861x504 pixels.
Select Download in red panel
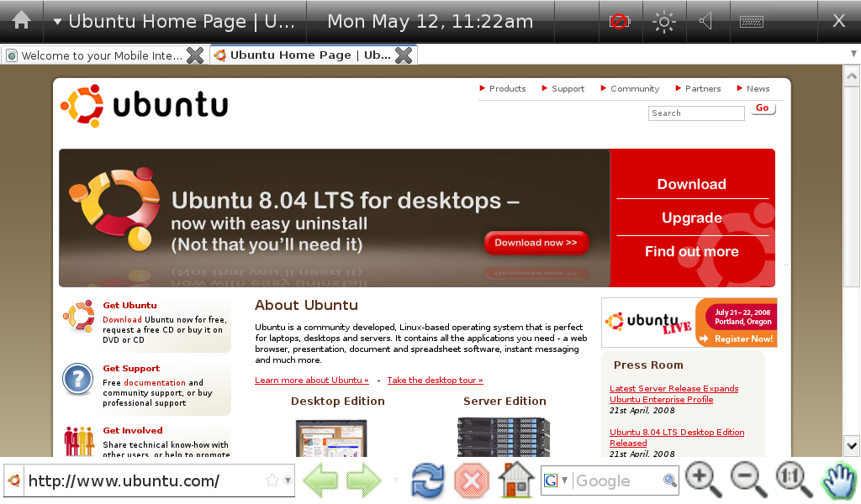(692, 184)
